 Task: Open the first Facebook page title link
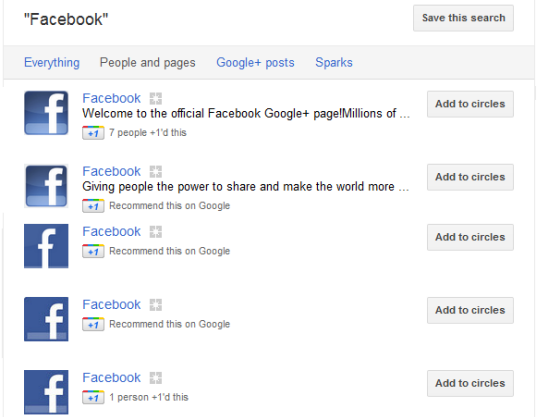[x=111, y=98]
